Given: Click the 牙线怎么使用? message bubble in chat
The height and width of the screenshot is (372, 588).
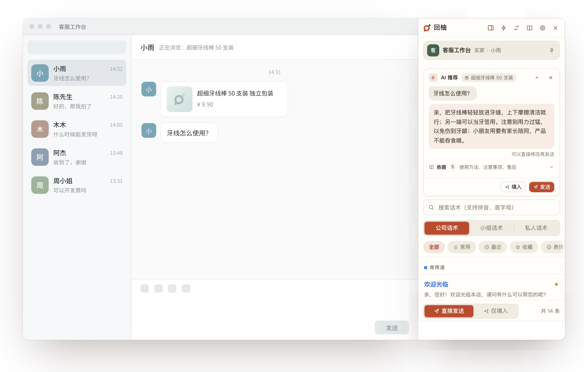Looking at the screenshot, I should coord(189,133).
